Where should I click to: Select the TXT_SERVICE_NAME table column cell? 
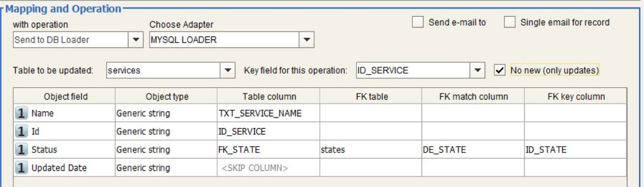click(x=269, y=113)
